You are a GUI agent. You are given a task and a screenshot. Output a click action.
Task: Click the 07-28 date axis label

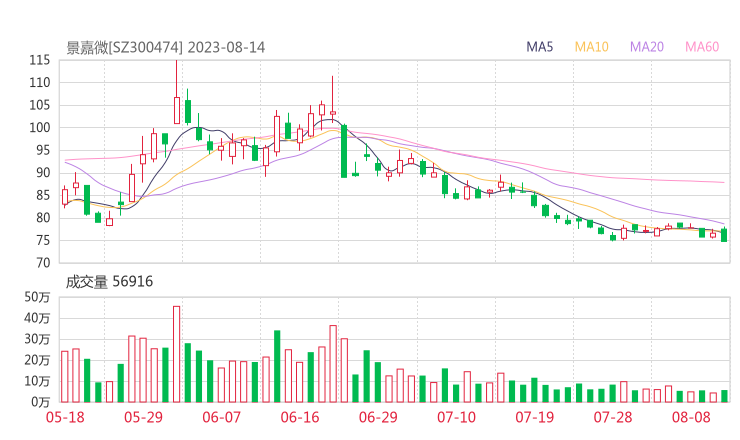point(613,417)
